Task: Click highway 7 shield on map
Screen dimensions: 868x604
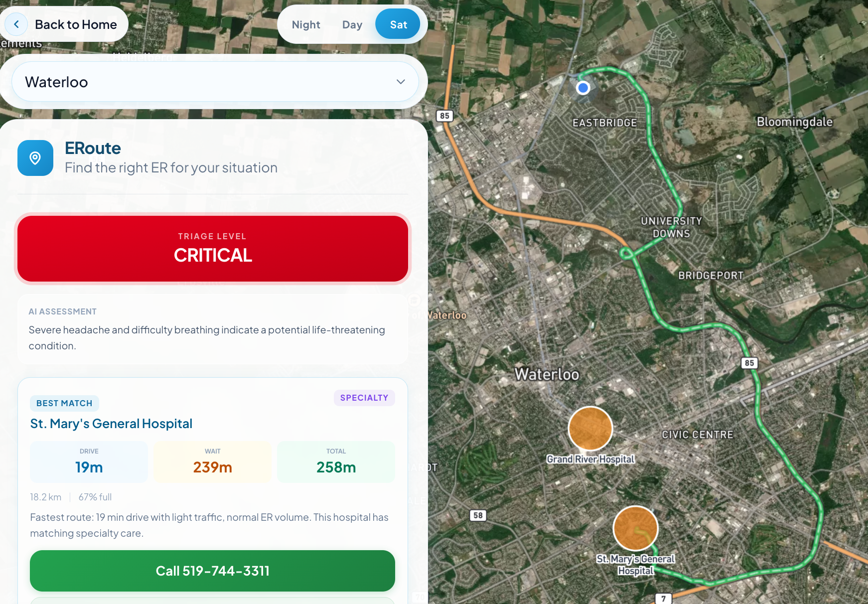Action: click(663, 599)
